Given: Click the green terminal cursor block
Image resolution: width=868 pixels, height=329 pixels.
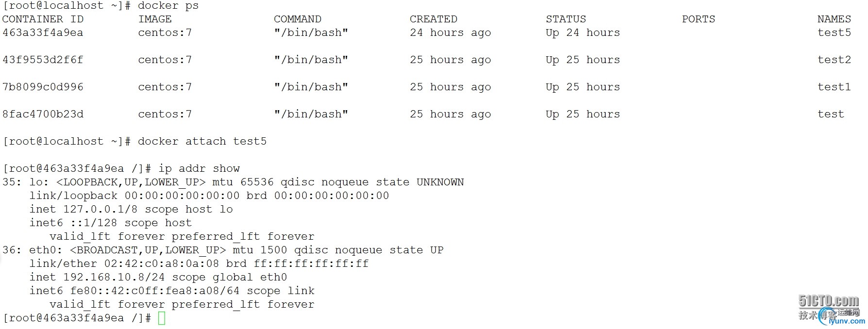Looking at the screenshot, I should pos(162,318).
